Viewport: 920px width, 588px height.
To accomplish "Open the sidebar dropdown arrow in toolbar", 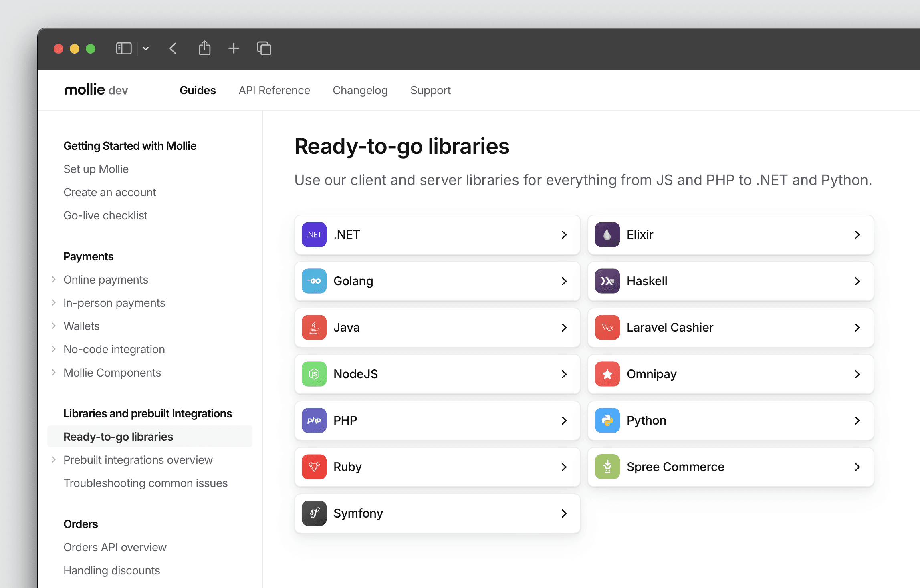I will 146,49.
